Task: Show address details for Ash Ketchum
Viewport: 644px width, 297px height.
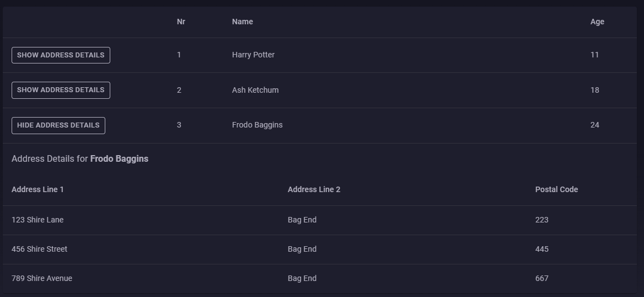Action: [x=61, y=90]
